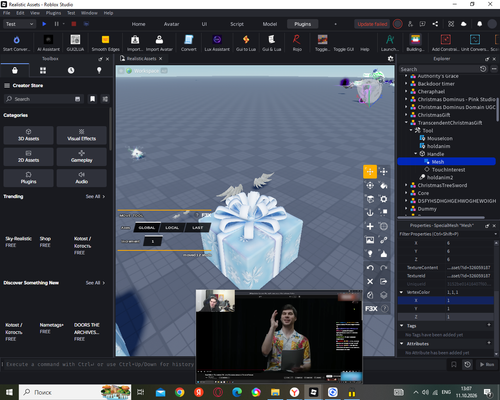The image size is (500, 400).
Task: Switch to the Home ribbon tab
Action: 138,24
